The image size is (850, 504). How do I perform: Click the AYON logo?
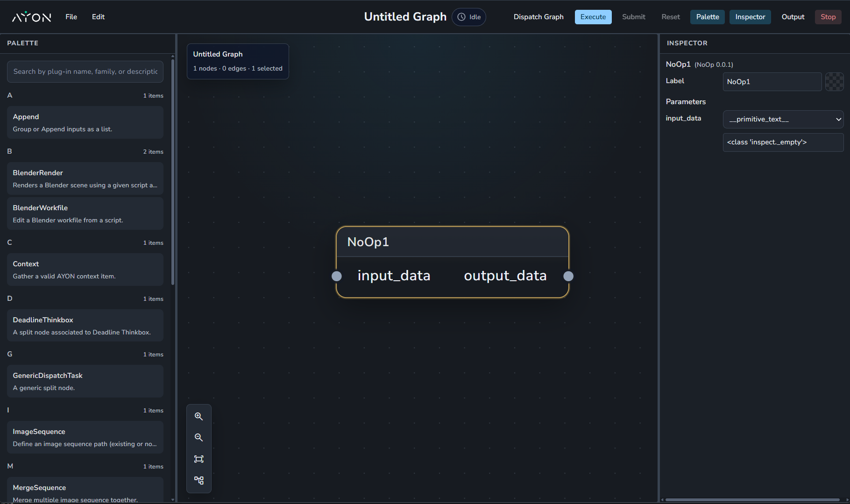pyautogui.click(x=31, y=17)
